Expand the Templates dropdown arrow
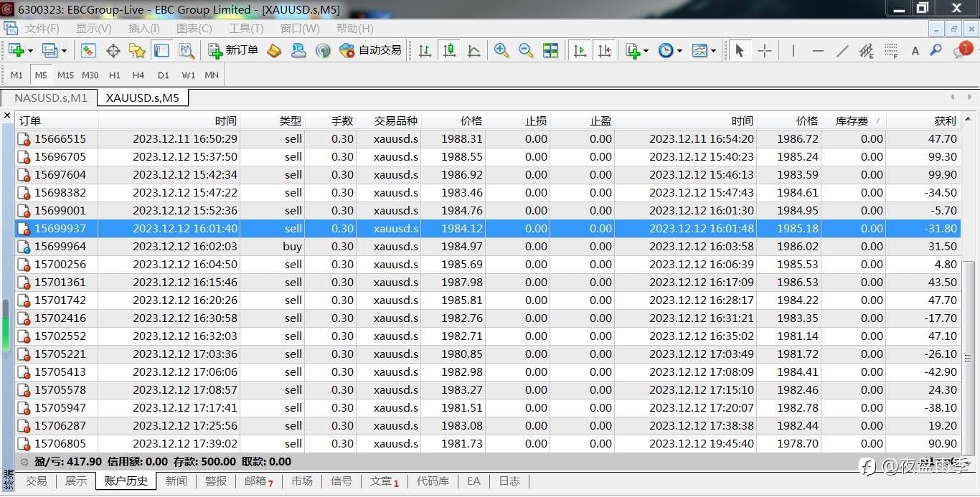 point(713,51)
